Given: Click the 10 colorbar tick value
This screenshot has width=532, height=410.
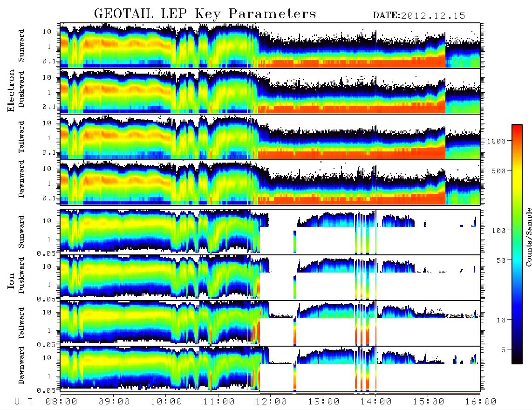Looking at the screenshot, I should tap(501, 320).
